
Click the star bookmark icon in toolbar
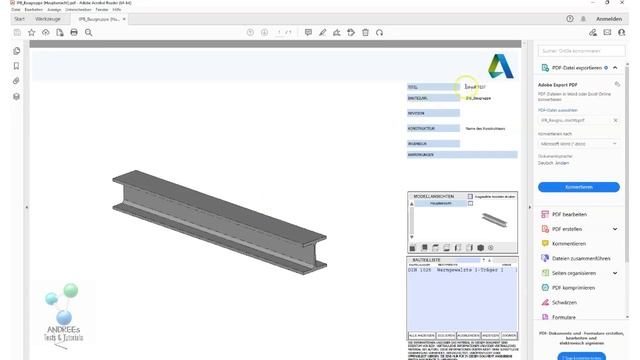(31, 32)
